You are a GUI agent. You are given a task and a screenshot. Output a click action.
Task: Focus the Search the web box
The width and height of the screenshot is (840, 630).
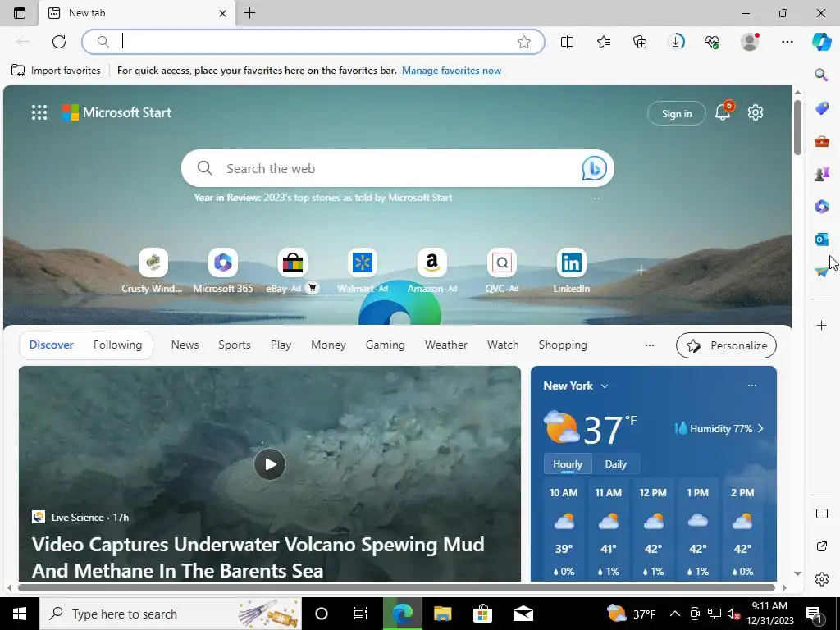click(x=398, y=168)
